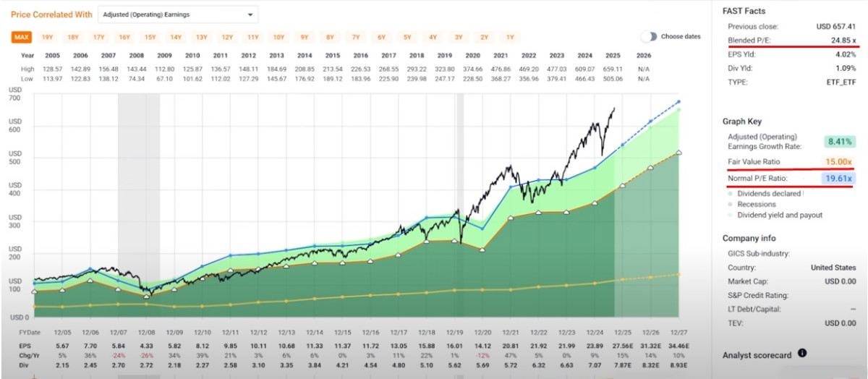Toggle the Choose dates switch
Viewport: 868px width, 379px height.
[x=649, y=37]
